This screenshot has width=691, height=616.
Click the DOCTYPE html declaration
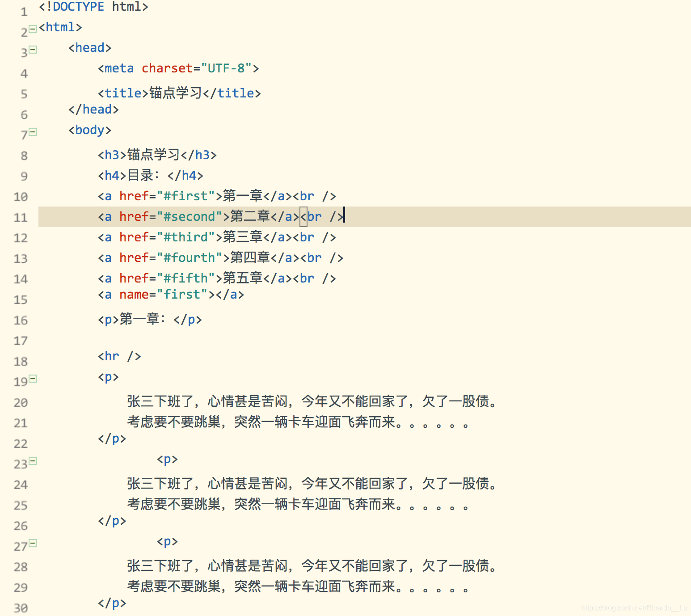point(93,7)
